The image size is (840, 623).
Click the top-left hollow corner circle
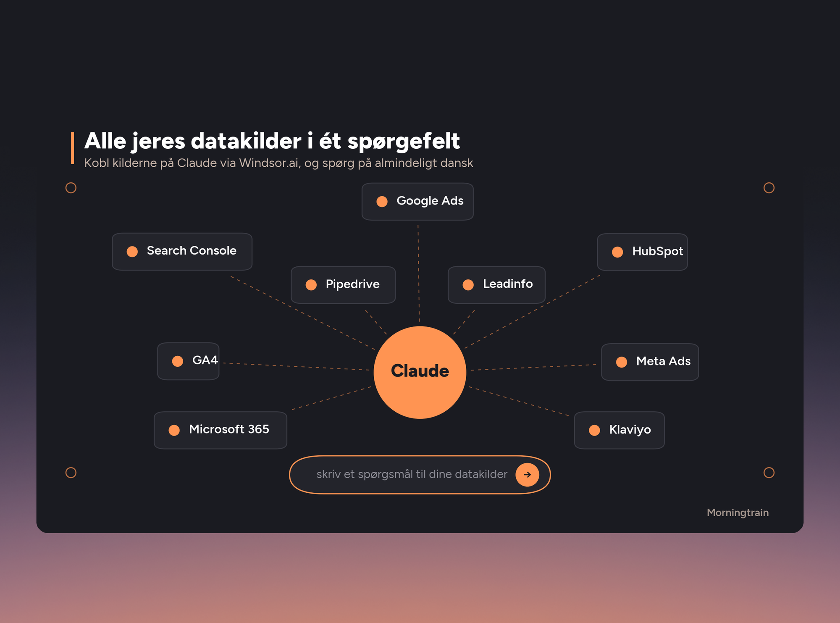[x=71, y=188]
